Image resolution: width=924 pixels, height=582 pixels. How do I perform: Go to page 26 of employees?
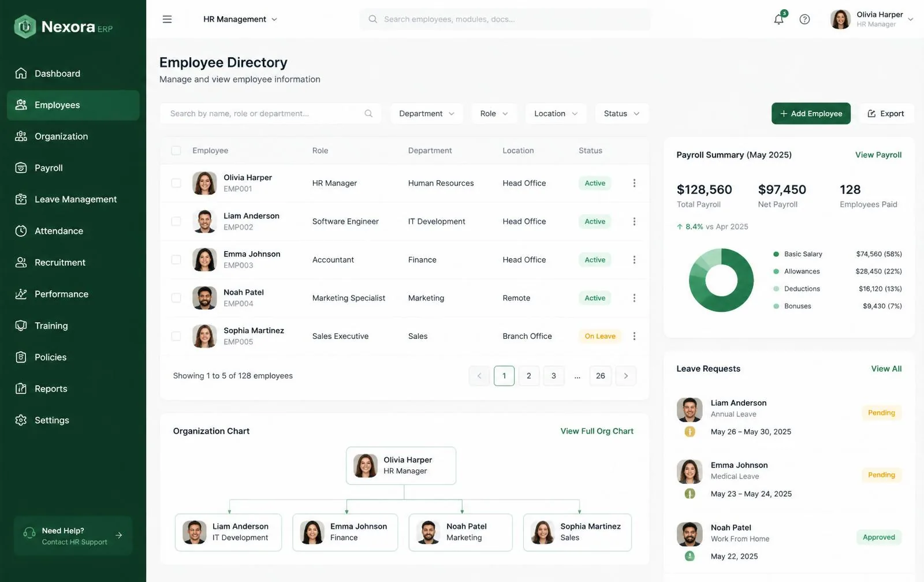click(x=601, y=376)
